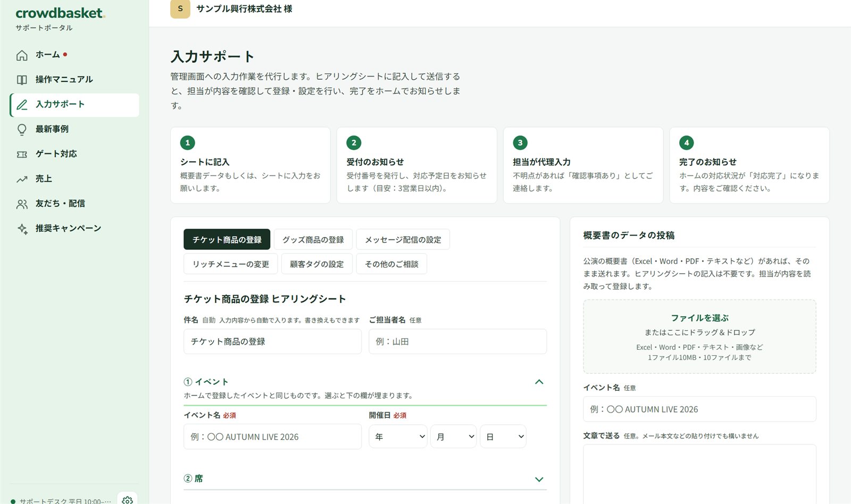Image resolution: width=851 pixels, height=504 pixels.
Task: Open the 日 day dropdown
Action: point(503,436)
